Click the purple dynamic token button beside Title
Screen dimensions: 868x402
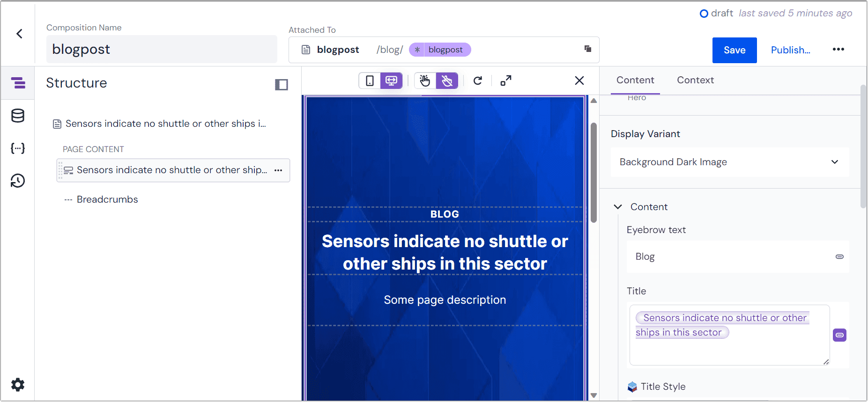coord(839,335)
